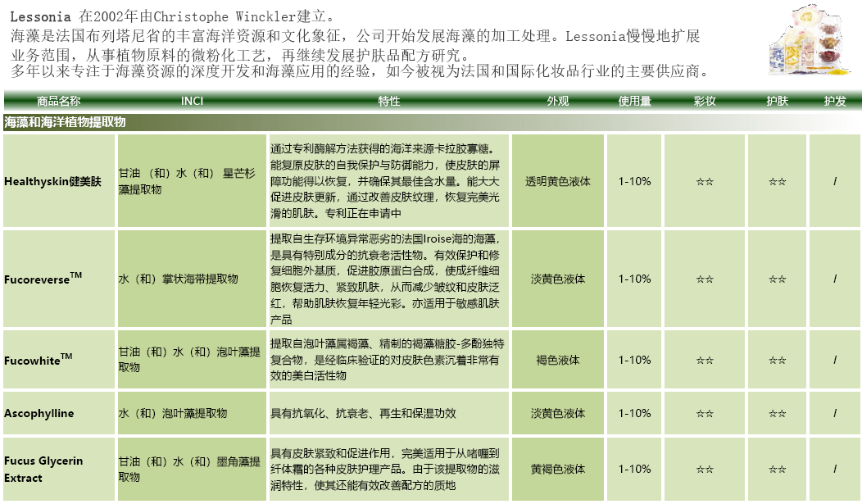862x504 pixels.
Task: Click the Fucowhite product name cell
Action: (39, 361)
